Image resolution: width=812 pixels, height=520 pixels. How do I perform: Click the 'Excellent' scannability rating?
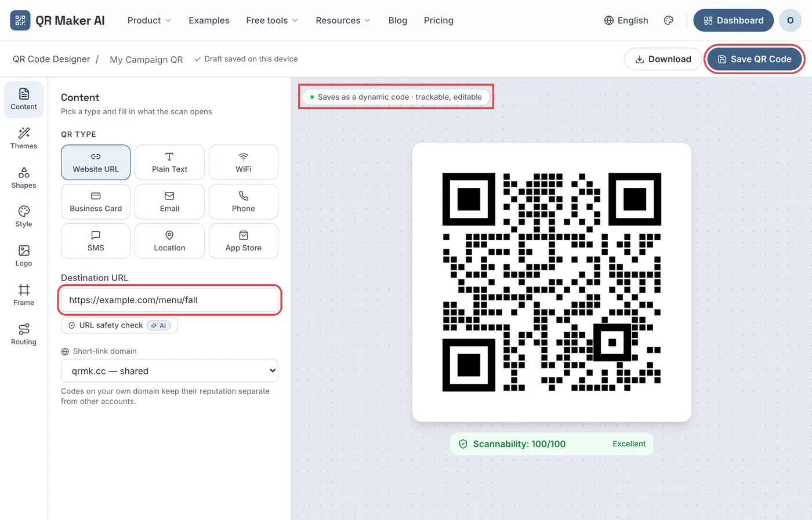(x=629, y=444)
